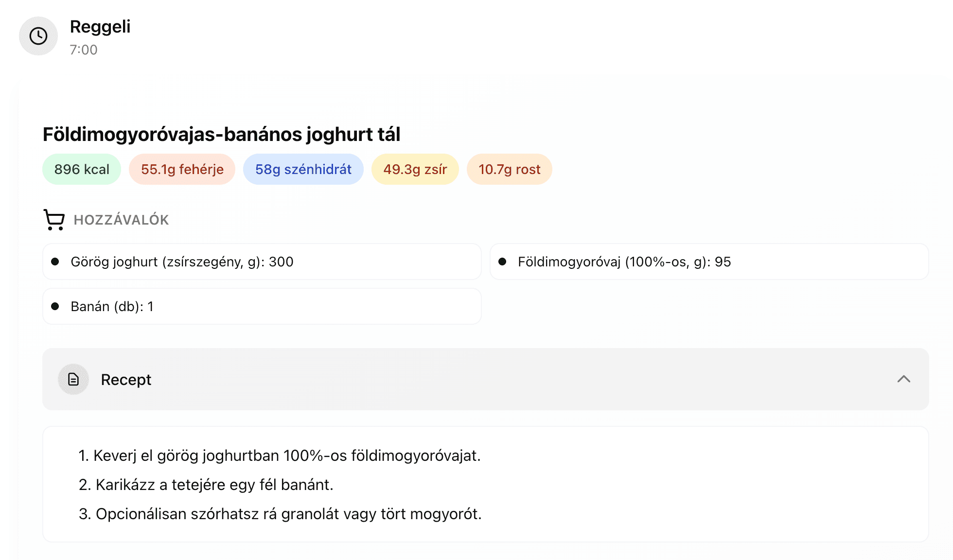Screen dimensions: 953x560
Task: Click the Recept document icon
Action: [x=73, y=379]
